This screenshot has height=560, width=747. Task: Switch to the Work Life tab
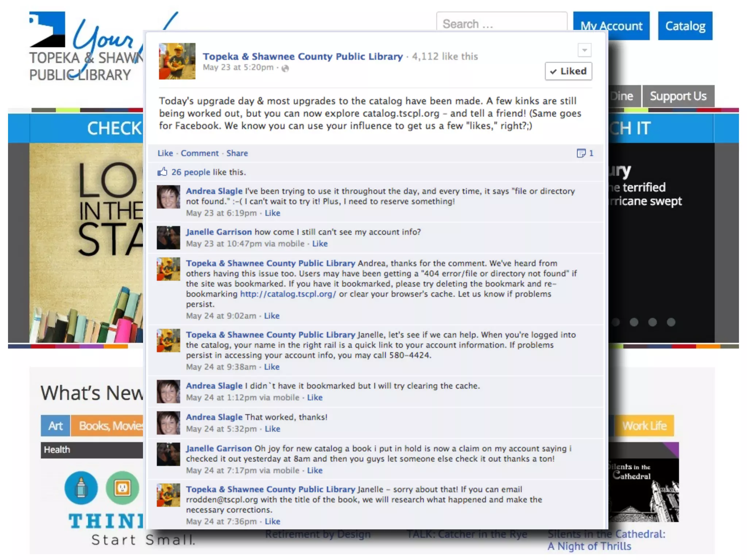click(x=644, y=425)
